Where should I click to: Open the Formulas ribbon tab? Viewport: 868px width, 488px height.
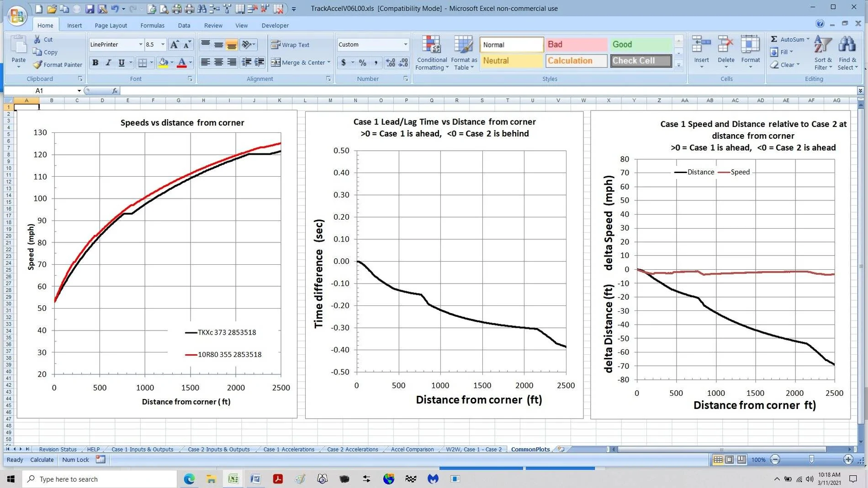(152, 26)
